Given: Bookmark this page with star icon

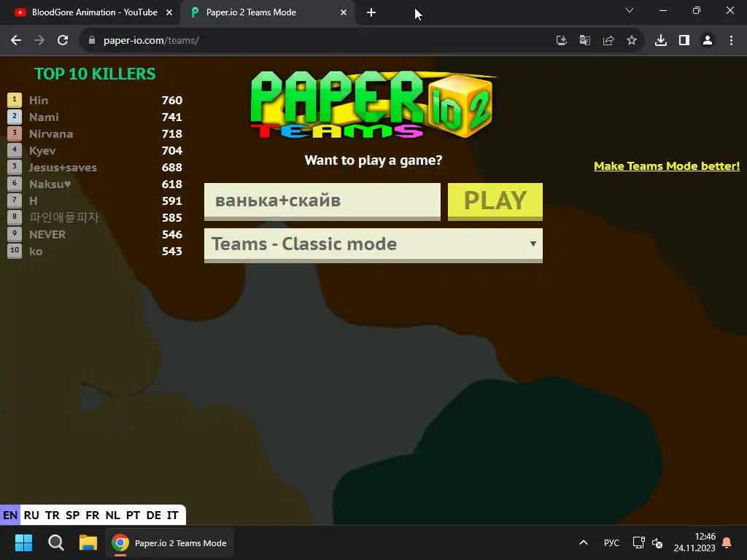Looking at the screenshot, I should point(632,41).
